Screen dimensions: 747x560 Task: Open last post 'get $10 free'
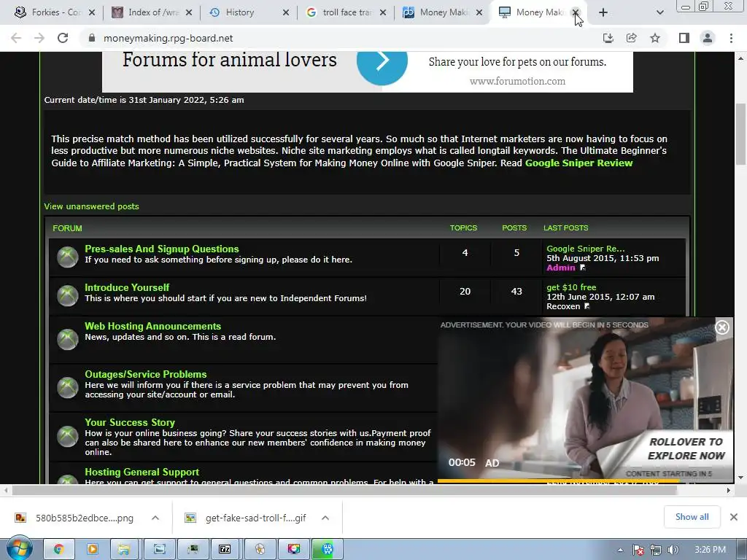(571, 287)
